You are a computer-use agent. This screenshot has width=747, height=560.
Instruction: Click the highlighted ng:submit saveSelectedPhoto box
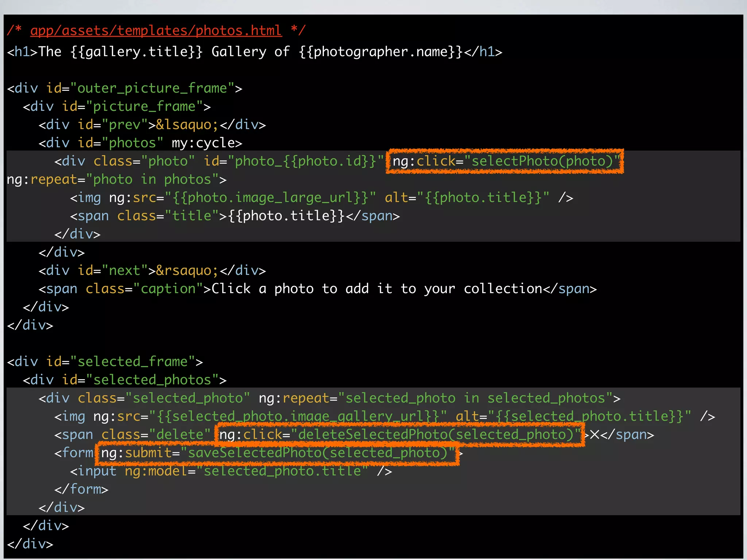(x=277, y=453)
